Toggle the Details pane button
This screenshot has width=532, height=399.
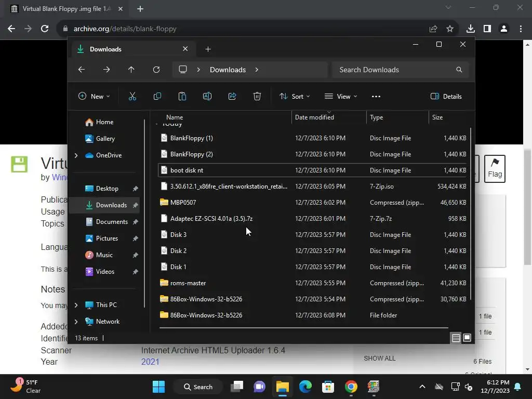pos(446,96)
